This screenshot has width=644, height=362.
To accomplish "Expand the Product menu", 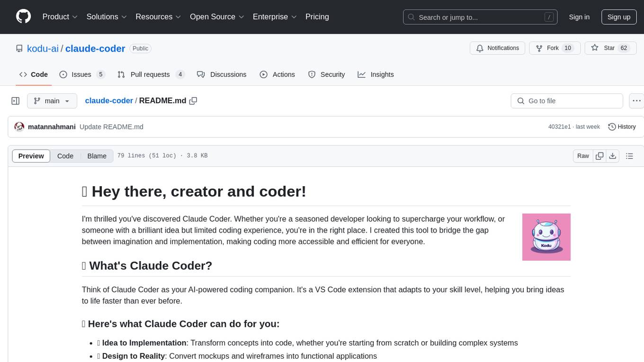I will (60, 17).
